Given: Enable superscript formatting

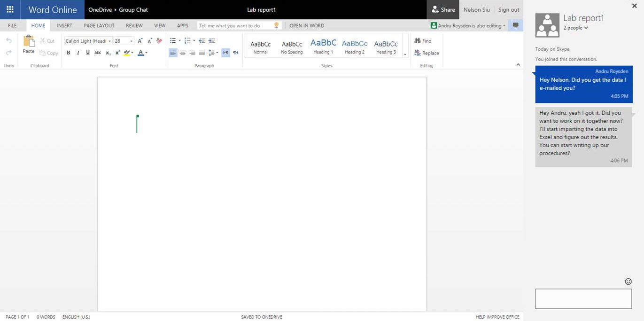Looking at the screenshot, I should (117, 53).
